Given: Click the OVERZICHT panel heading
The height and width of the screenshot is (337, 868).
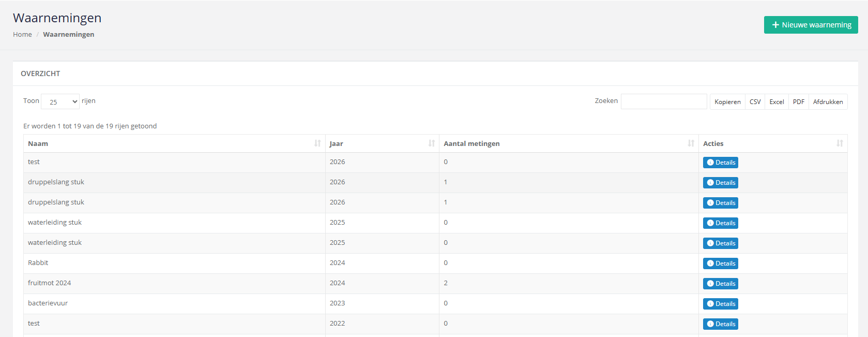Looking at the screenshot, I should coord(40,74).
